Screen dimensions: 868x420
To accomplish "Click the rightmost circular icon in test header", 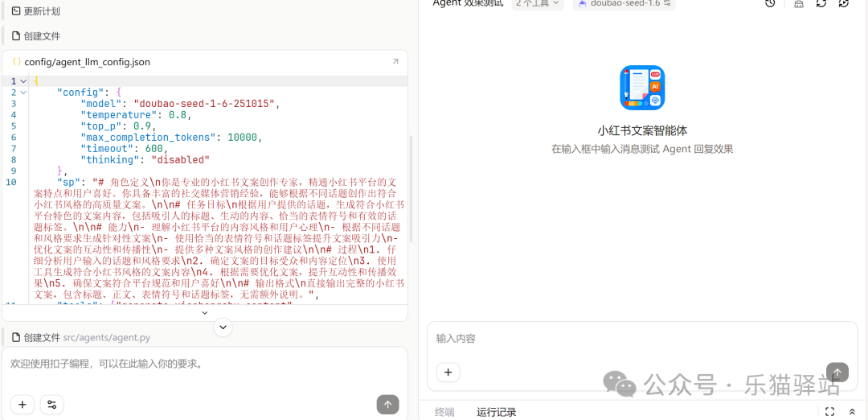I will coord(844,3).
